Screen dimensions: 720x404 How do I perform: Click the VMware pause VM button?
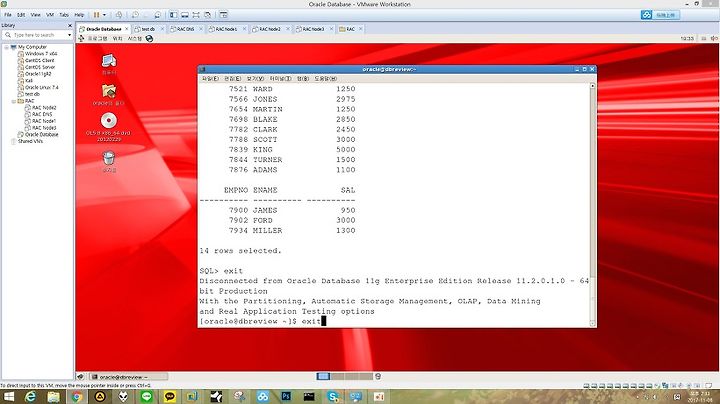point(96,15)
